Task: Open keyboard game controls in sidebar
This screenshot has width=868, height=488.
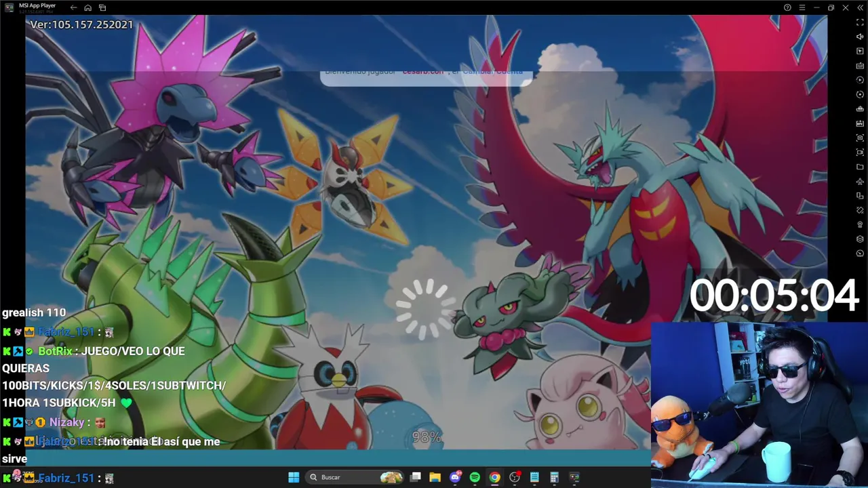Action: [x=860, y=66]
